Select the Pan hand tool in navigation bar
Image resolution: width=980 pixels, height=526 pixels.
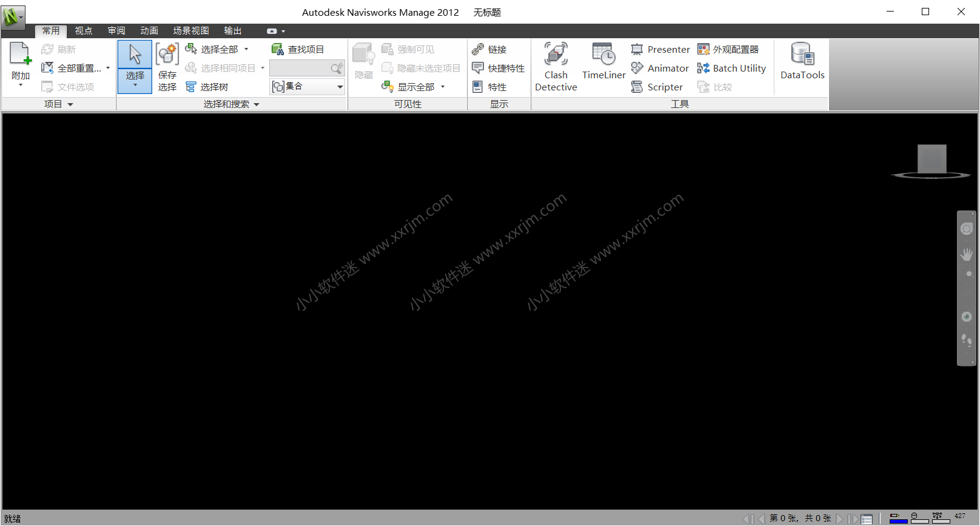click(967, 254)
